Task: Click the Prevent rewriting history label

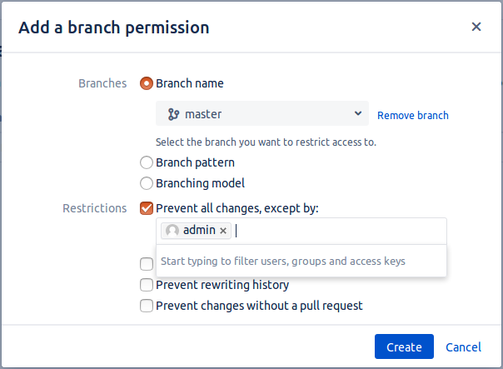Action: click(x=222, y=285)
